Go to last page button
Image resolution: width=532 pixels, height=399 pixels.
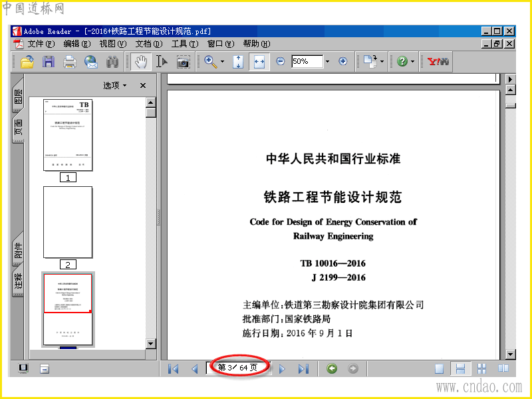coord(303,368)
